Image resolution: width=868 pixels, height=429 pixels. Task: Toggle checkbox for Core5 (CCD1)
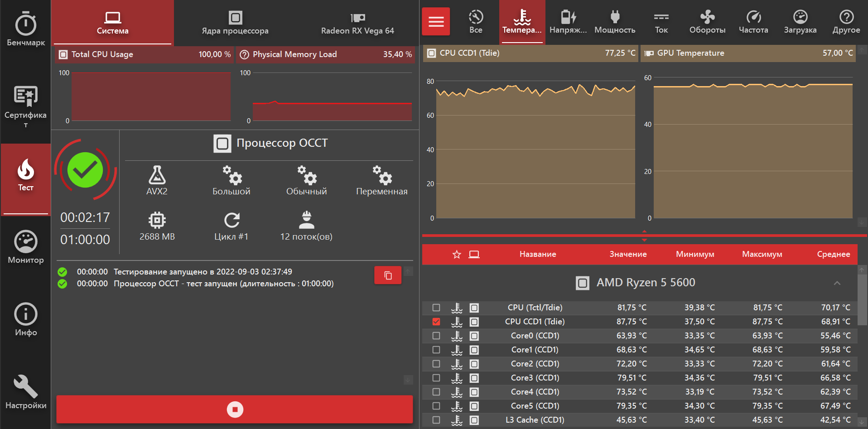436,406
